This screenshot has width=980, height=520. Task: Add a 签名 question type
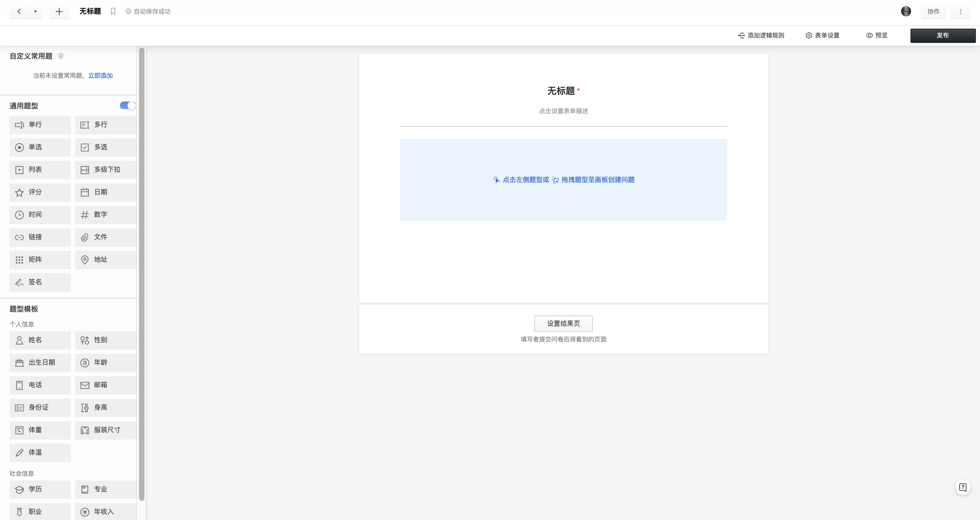click(x=40, y=282)
